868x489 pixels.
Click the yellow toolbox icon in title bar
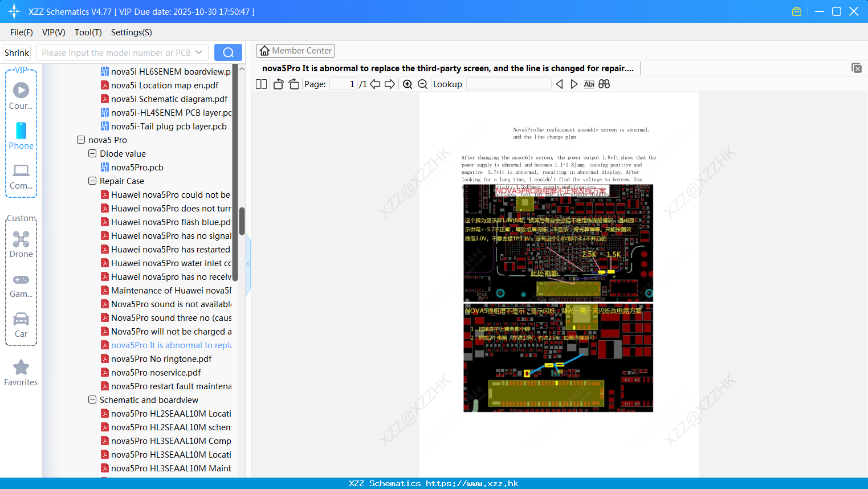797,11
